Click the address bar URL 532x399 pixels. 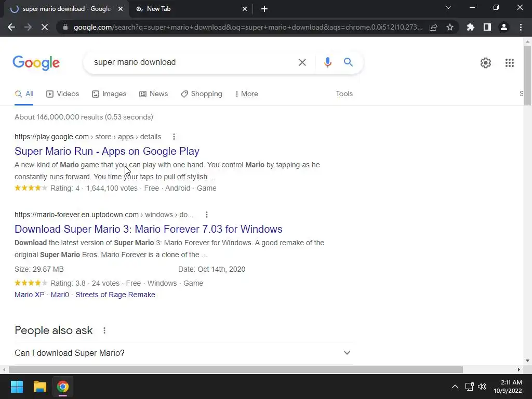[x=248, y=27]
